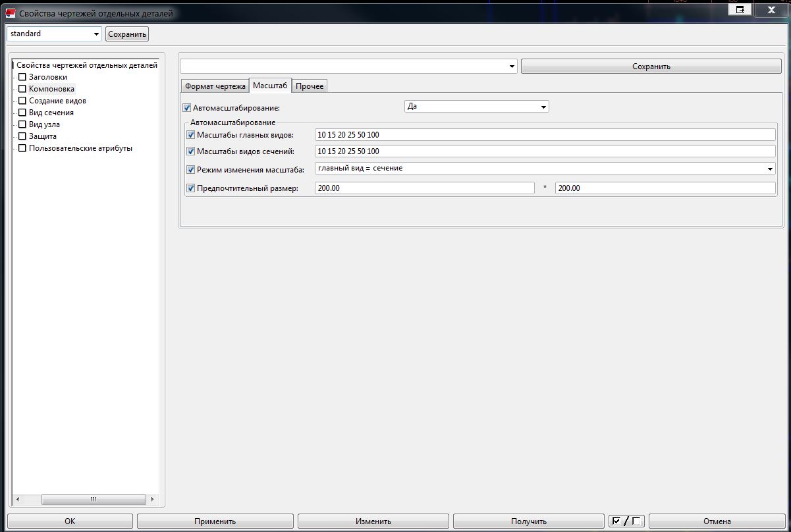Uncheck the Масштабы главных видов checkbox

(x=192, y=135)
